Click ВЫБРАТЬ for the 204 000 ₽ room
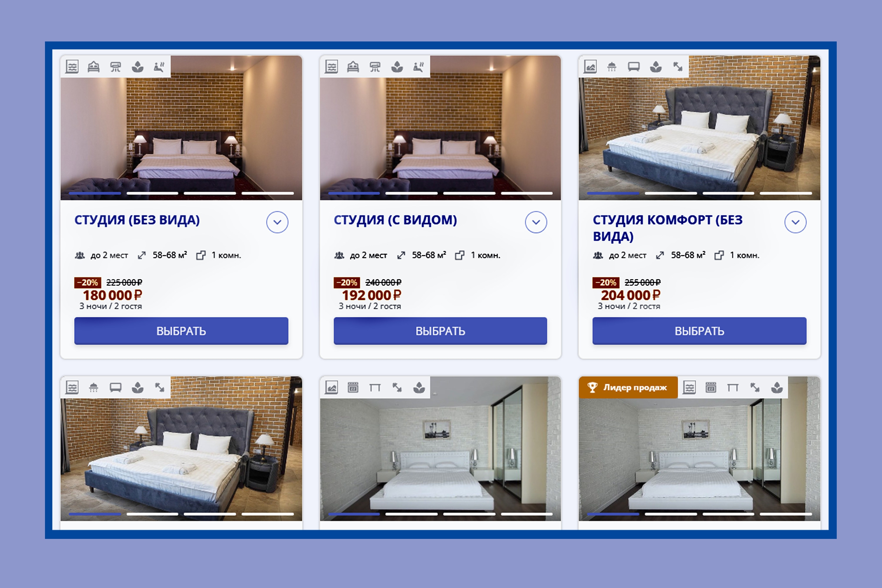882x588 pixels. click(699, 331)
